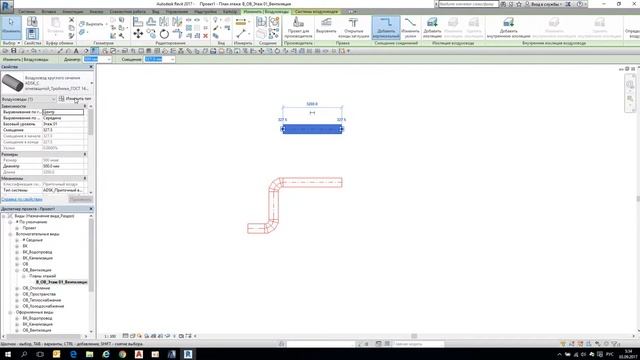Collapse the 'Механизмы' properties section
Viewport: 640px width, 360px height.
point(85,178)
